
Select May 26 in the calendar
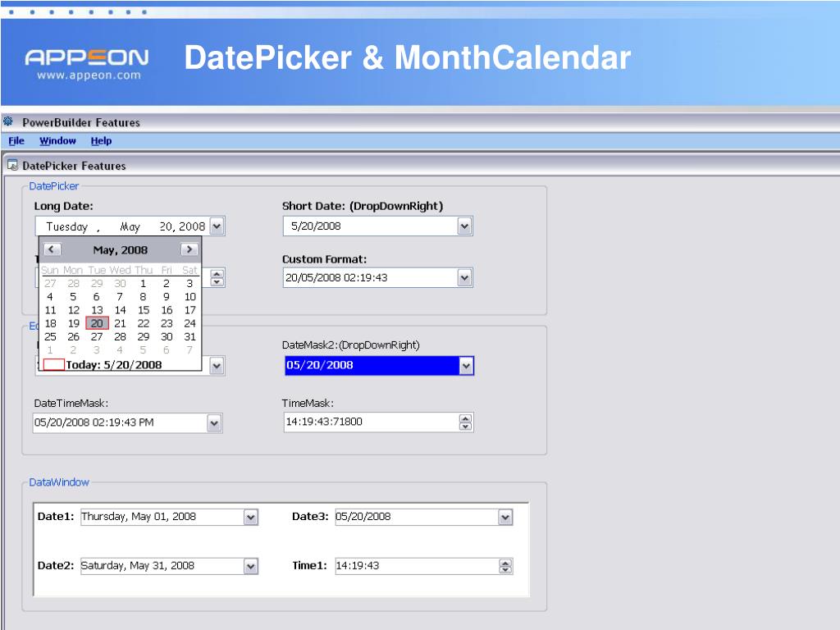(x=73, y=337)
